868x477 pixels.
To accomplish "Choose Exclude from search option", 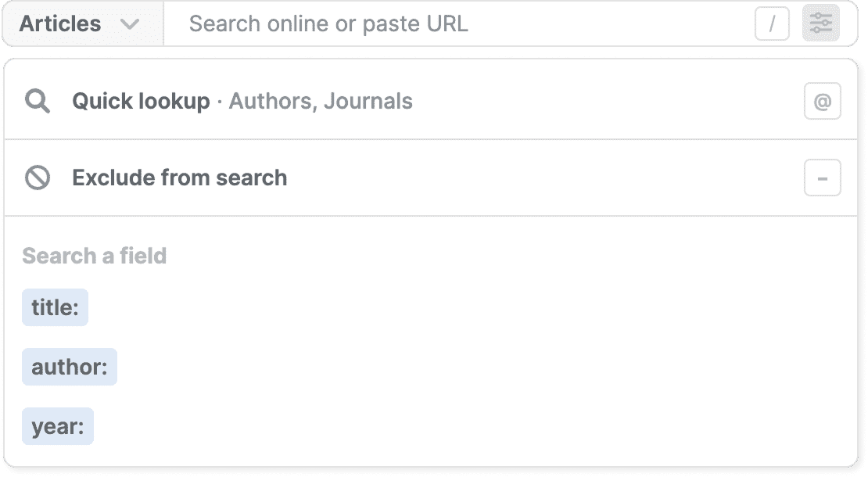I will coord(179,178).
